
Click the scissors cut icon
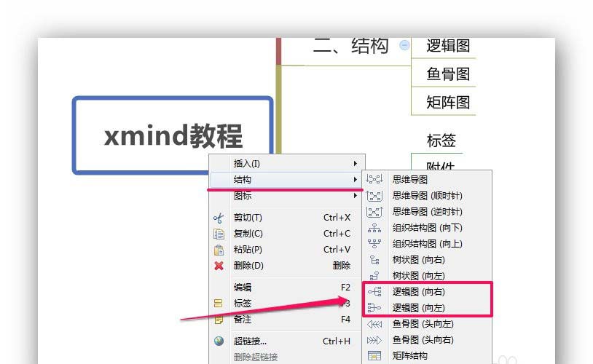click(219, 218)
